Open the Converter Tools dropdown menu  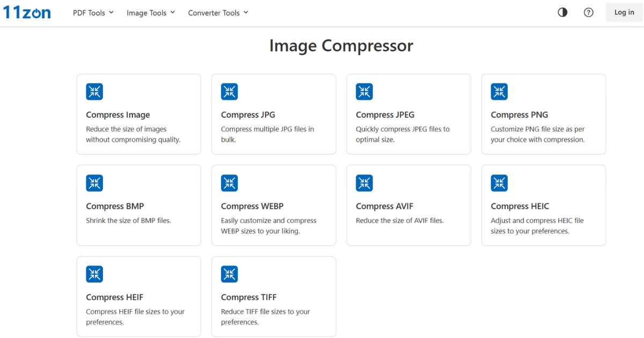click(x=218, y=13)
